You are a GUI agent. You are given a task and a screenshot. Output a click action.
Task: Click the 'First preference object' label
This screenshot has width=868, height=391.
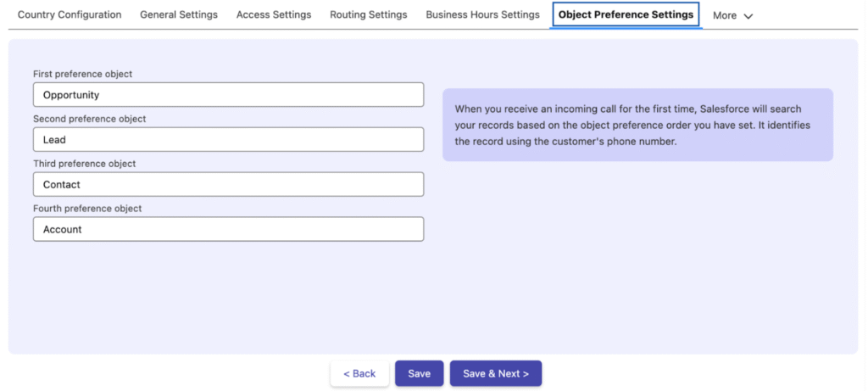[83, 75]
